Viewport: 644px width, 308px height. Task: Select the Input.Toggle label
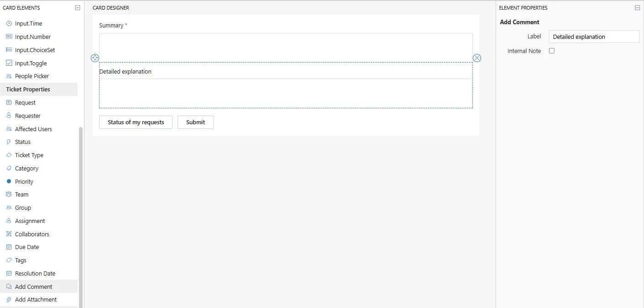tap(31, 63)
